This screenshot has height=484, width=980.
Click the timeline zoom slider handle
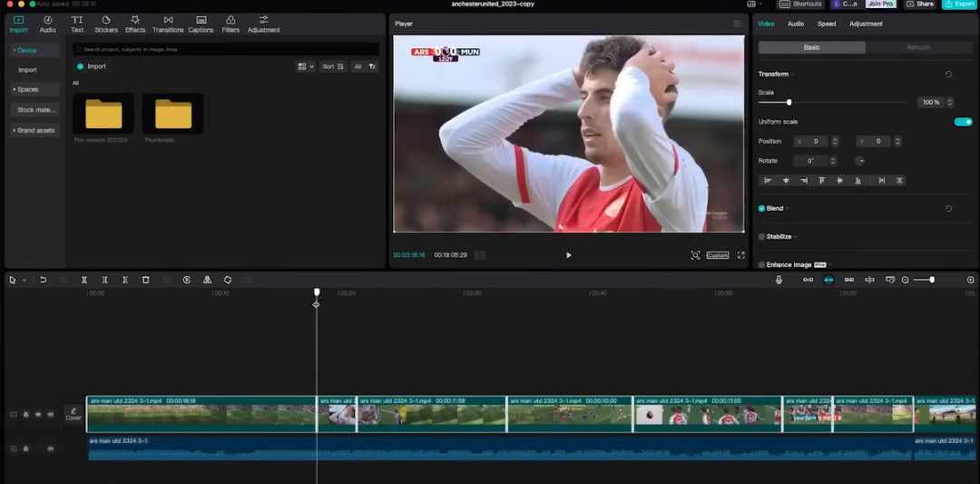pos(932,281)
